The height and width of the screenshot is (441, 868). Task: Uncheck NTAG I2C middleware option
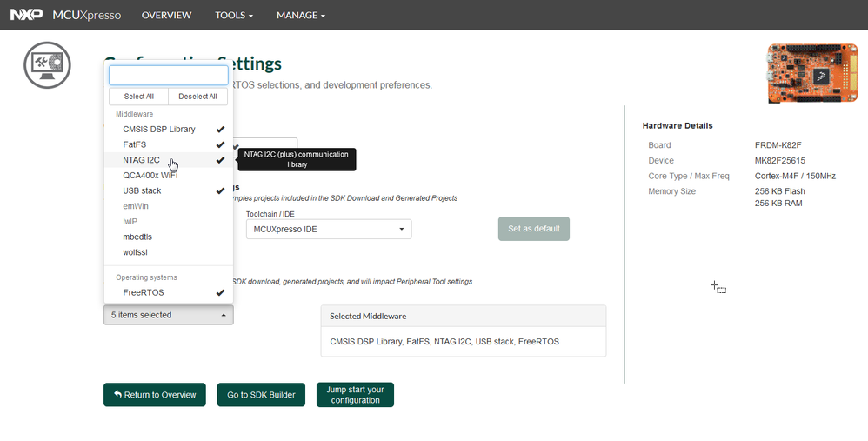point(168,160)
